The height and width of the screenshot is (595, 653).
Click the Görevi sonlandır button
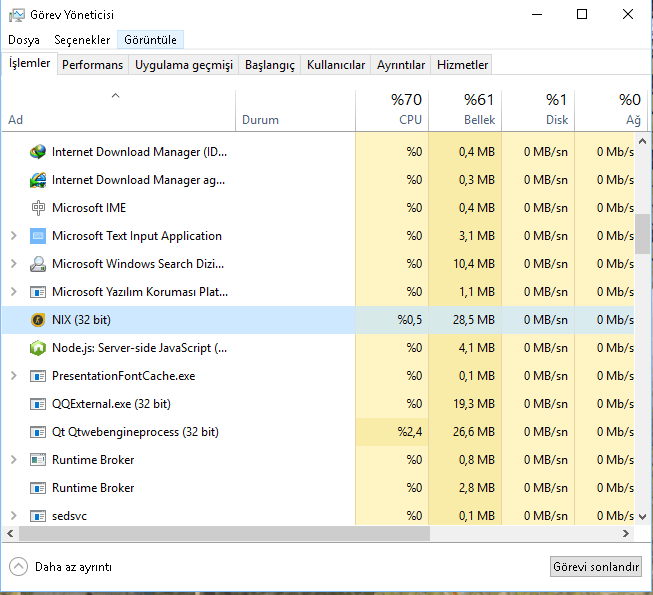pyautogui.click(x=596, y=567)
